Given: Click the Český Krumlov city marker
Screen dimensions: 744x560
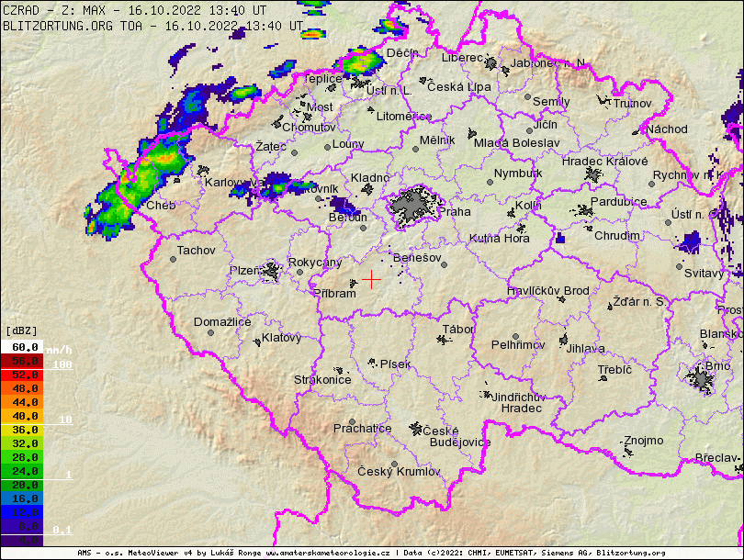Looking at the screenshot, I should click(x=394, y=464).
